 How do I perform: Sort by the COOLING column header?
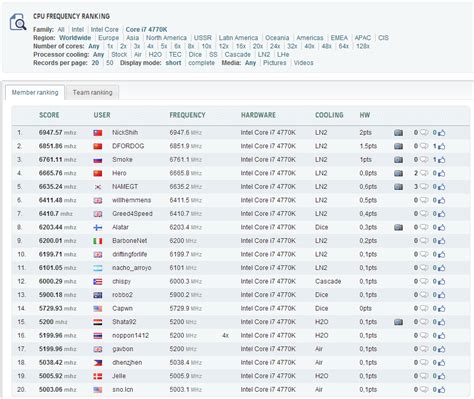pyautogui.click(x=329, y=115)
